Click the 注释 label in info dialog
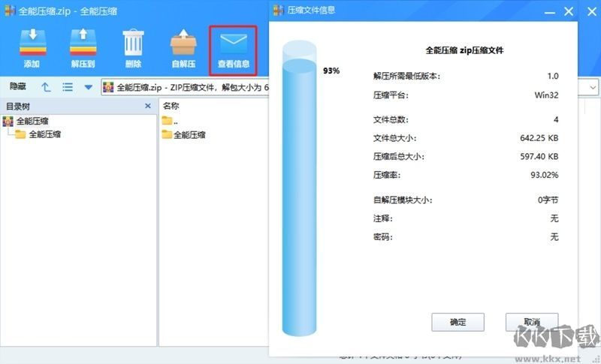Viewport: 601px width, 364px height. click(382, 218)
